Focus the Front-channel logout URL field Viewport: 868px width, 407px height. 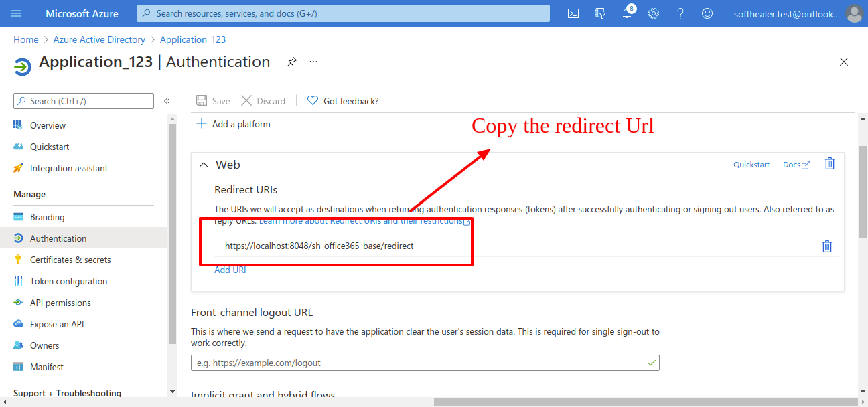425,363
